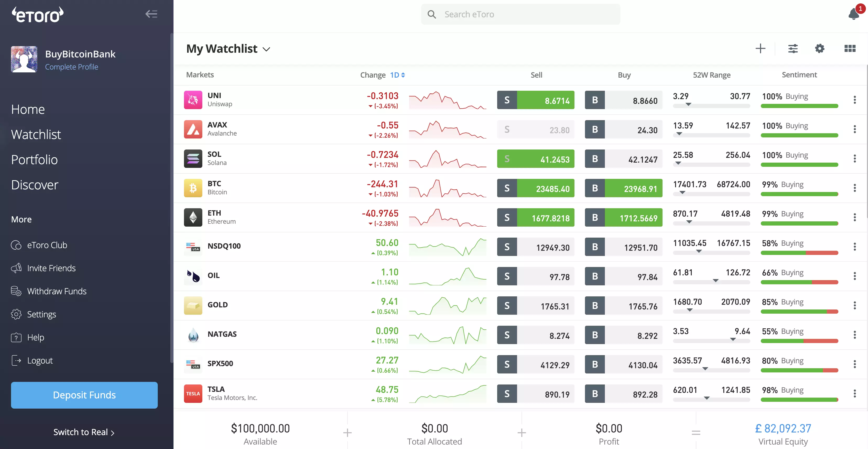Viewport: 868px width, 449px height.
Task: Click the eToro logo
Action: pyautogui.click(x=37, y=14)
